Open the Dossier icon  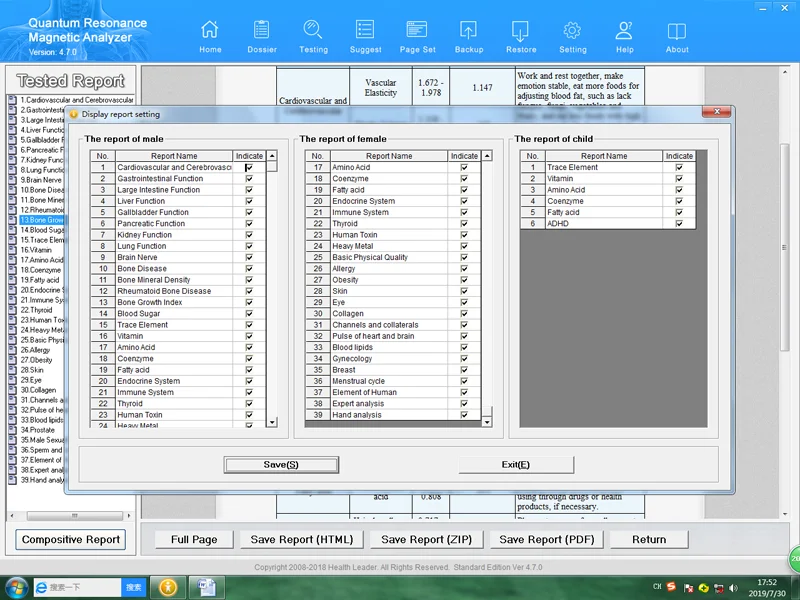(261, 31)
